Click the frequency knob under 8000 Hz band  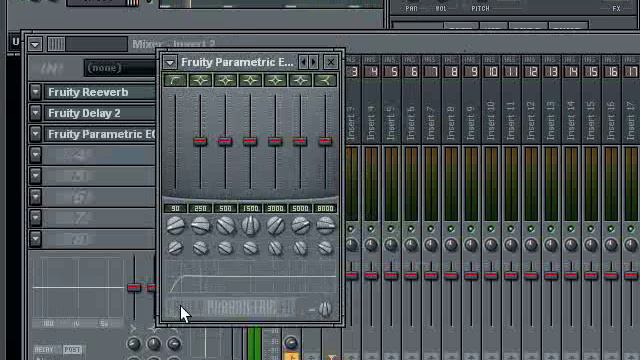[x=325, y=226]
